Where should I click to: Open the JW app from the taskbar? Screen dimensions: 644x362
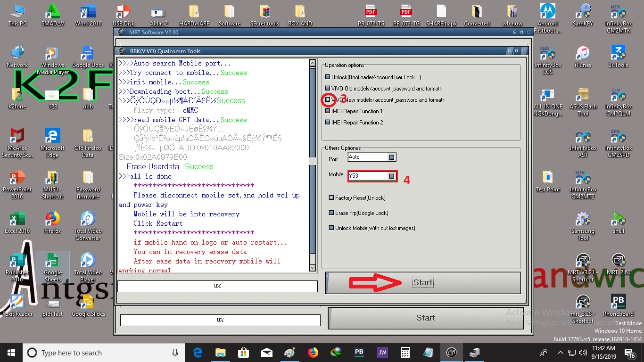tap(382, 353)
